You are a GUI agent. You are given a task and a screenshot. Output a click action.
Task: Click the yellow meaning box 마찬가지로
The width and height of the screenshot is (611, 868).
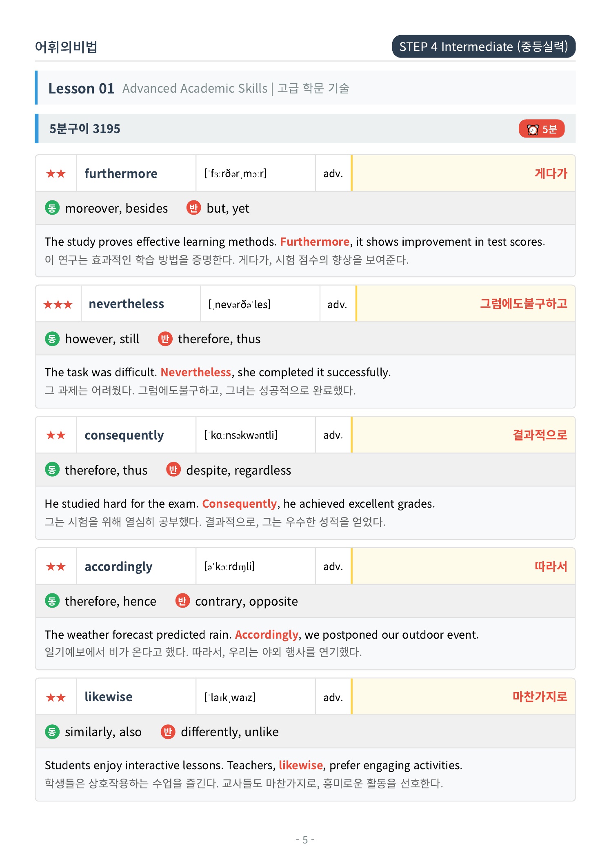463,697
